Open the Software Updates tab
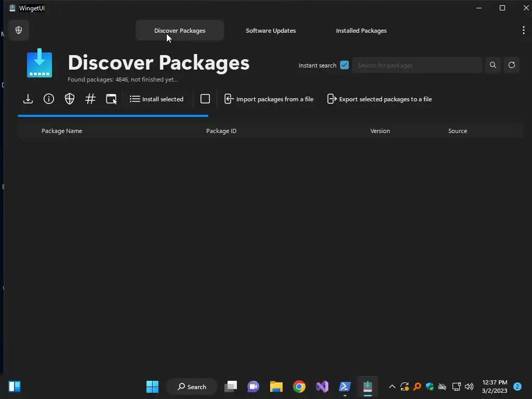Viewport: 532px width, 399px height. pos(270,30)
